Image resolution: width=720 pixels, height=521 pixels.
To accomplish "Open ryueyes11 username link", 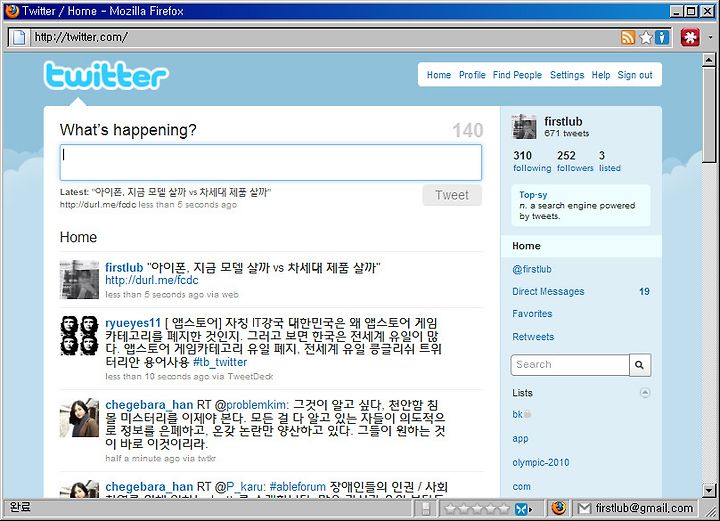I will 133,323.
